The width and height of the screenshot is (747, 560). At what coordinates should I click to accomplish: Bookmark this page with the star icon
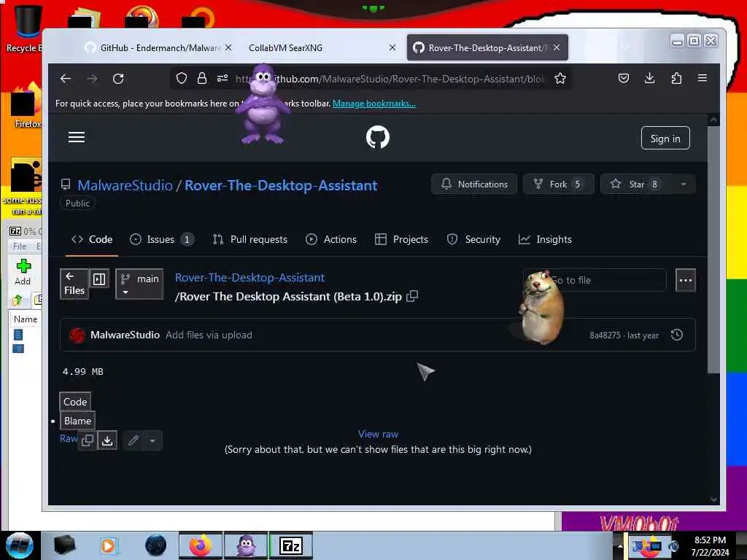pos(560,79)
